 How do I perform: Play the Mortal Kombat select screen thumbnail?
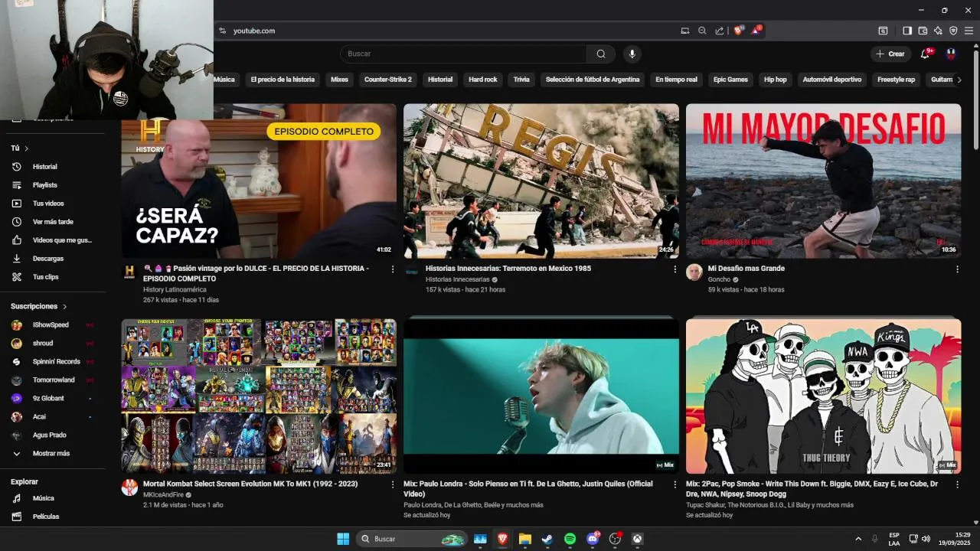pos(259,396)
